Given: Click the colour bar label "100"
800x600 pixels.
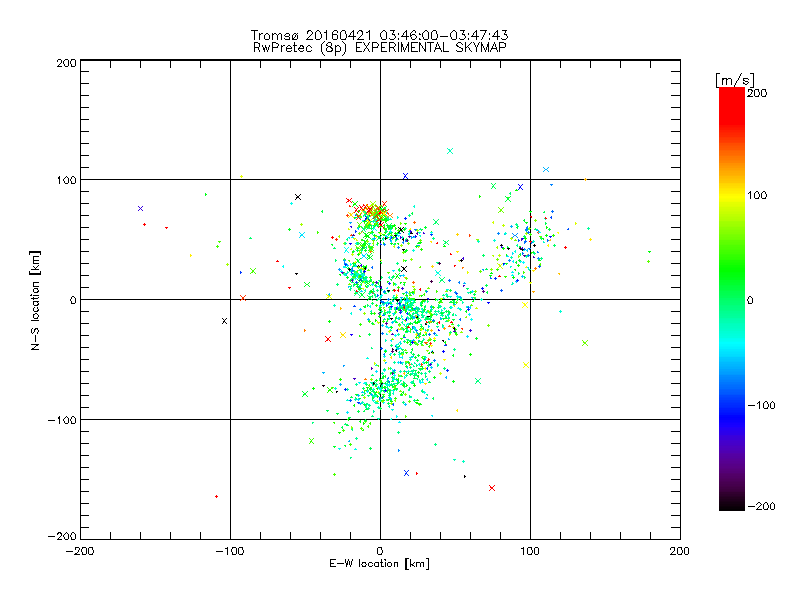Looking at the screenshot, I should [757, 195].
